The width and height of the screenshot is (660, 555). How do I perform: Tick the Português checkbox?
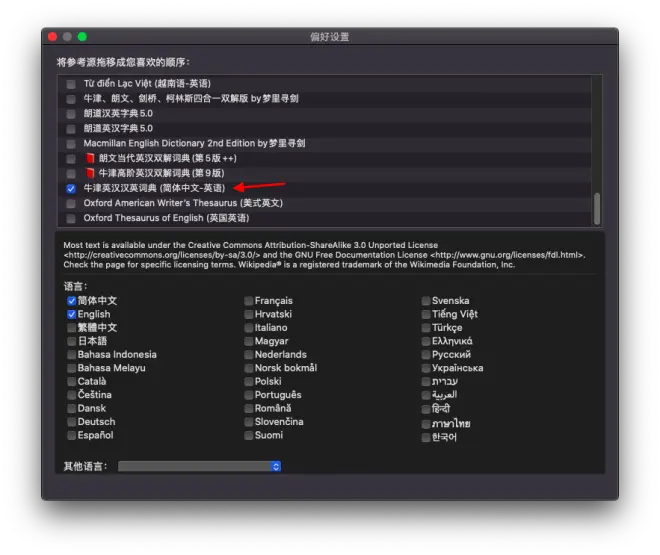click(249, 395)
